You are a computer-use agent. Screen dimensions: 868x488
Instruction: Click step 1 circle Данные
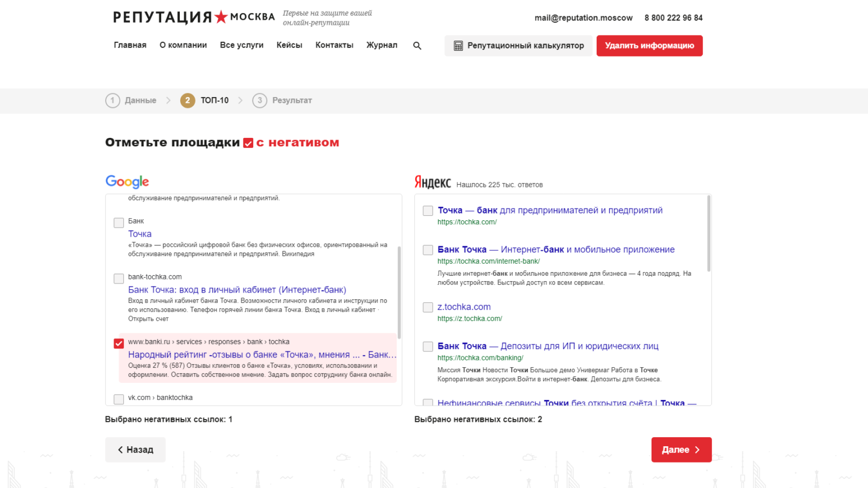[112, 101]
